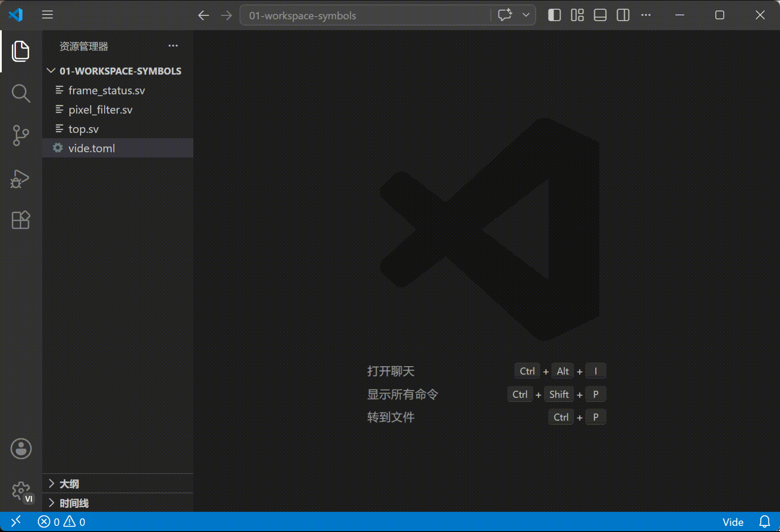Open notifications bell
This screenshot has height=532, width=780.
765,522
